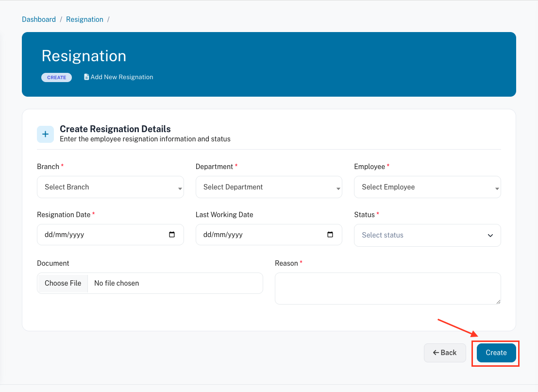
Task: Open the Resignation Date calendar picker icon
Action: (172, 235)
